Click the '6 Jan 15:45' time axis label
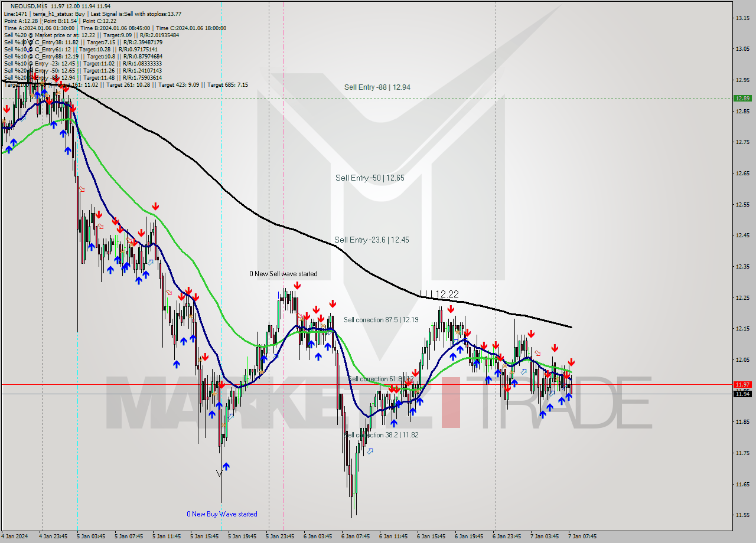 tap(431, 537)
